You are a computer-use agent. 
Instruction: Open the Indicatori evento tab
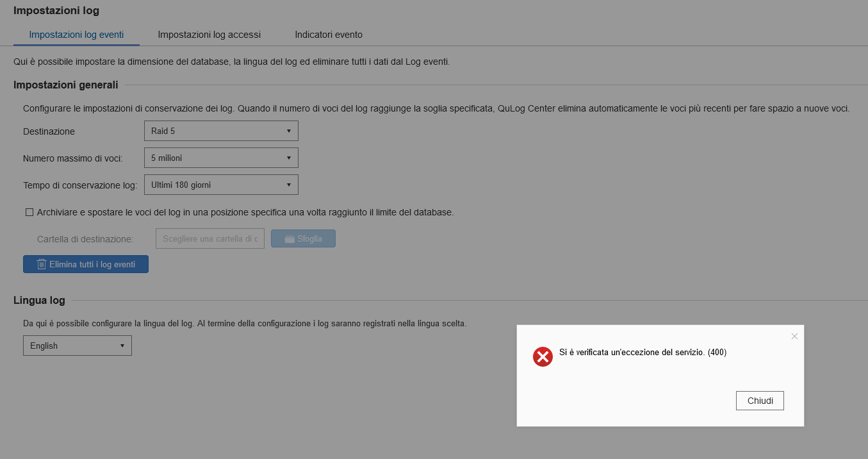pos(329,35)
